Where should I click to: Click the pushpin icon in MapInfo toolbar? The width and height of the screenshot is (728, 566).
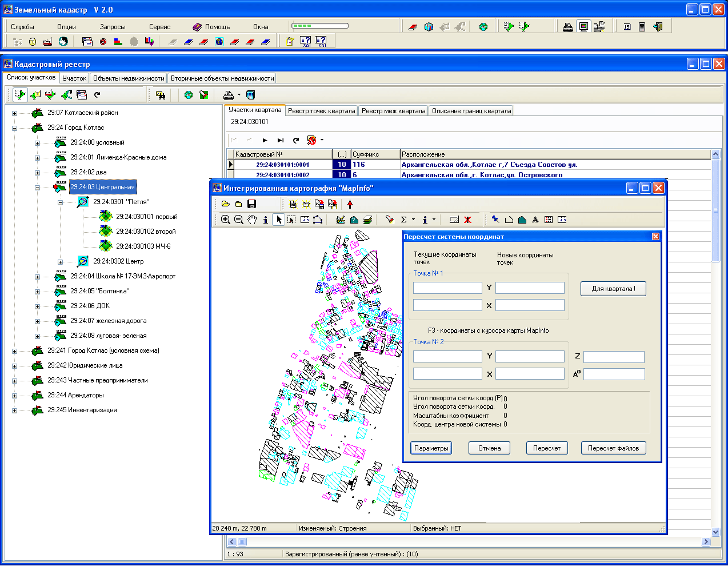(495, 220)
